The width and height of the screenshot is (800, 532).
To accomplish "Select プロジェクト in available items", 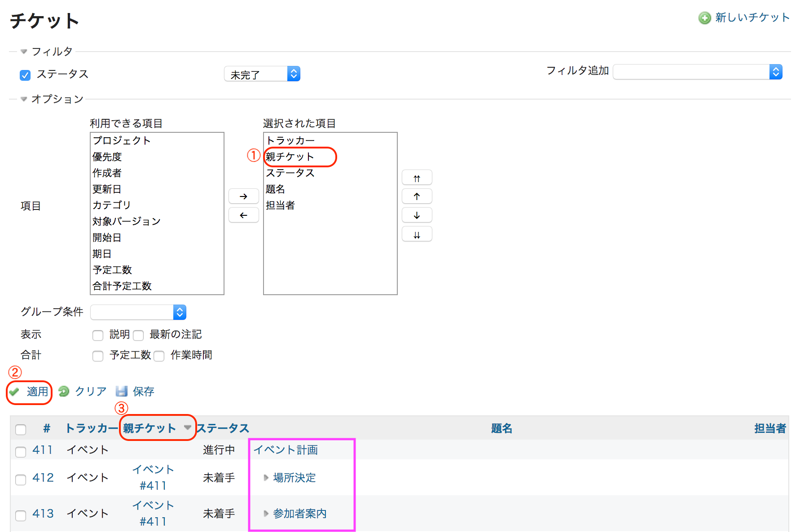I will [157, 140].
